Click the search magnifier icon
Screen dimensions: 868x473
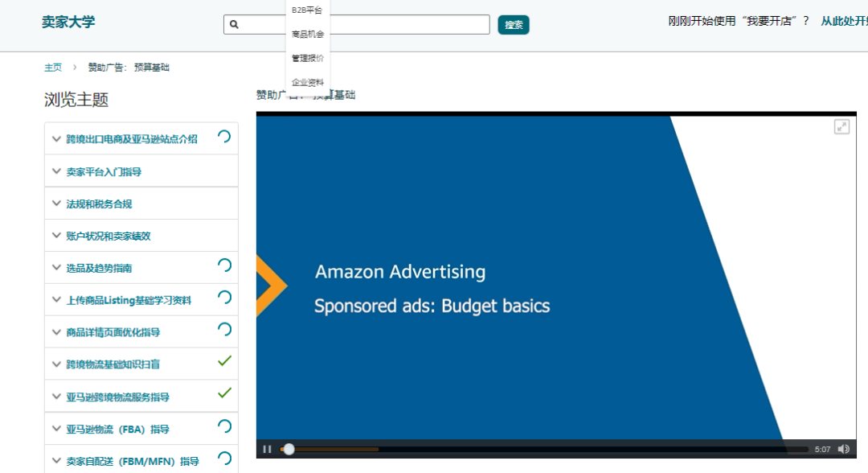(x=234, y=24)
